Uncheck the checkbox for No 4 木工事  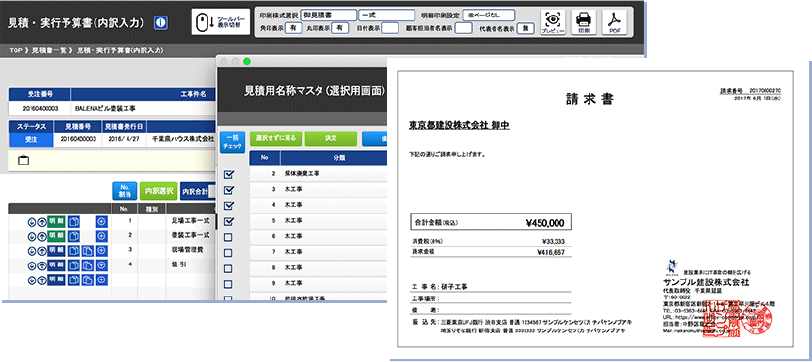(x=228, y=206)
